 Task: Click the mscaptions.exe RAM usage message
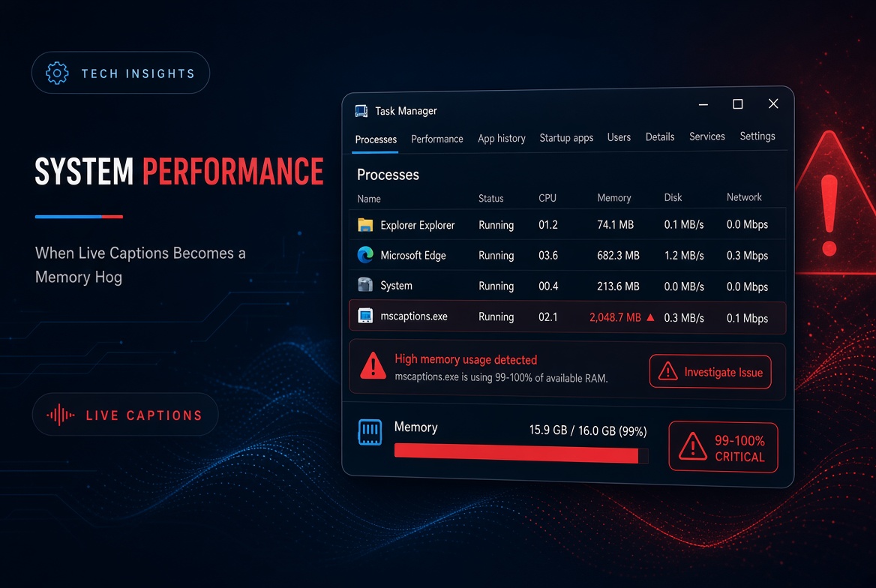point(501,377)
